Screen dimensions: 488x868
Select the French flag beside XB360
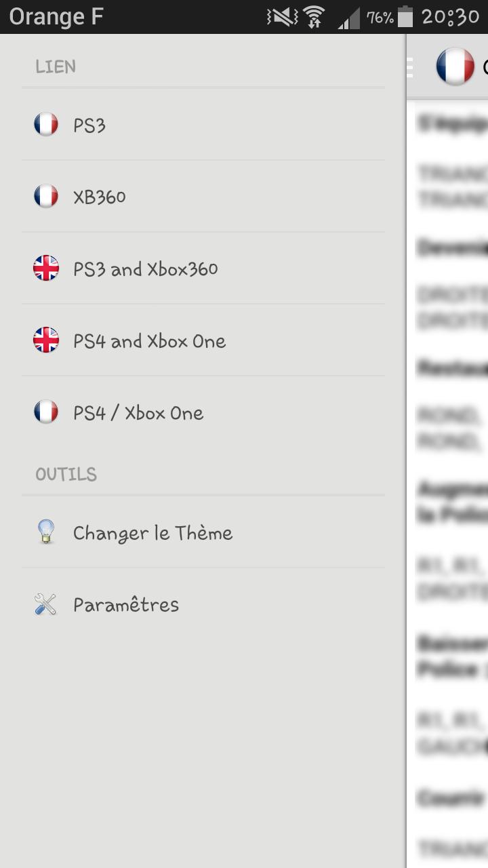(x=45, y=196)
